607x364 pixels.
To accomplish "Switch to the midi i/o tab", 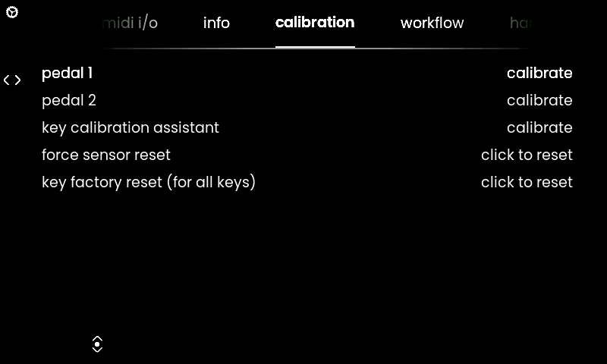I will coord(130,23).
